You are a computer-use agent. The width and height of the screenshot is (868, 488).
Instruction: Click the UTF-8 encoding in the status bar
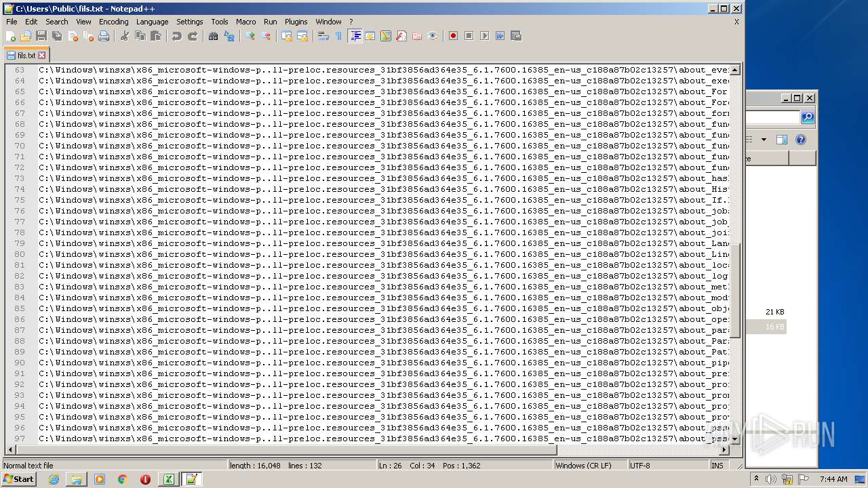[668, 466]
